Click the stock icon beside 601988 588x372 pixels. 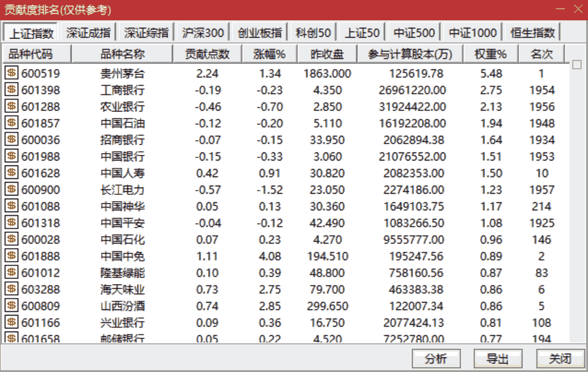pyautogui.click(x=11, y=156)
